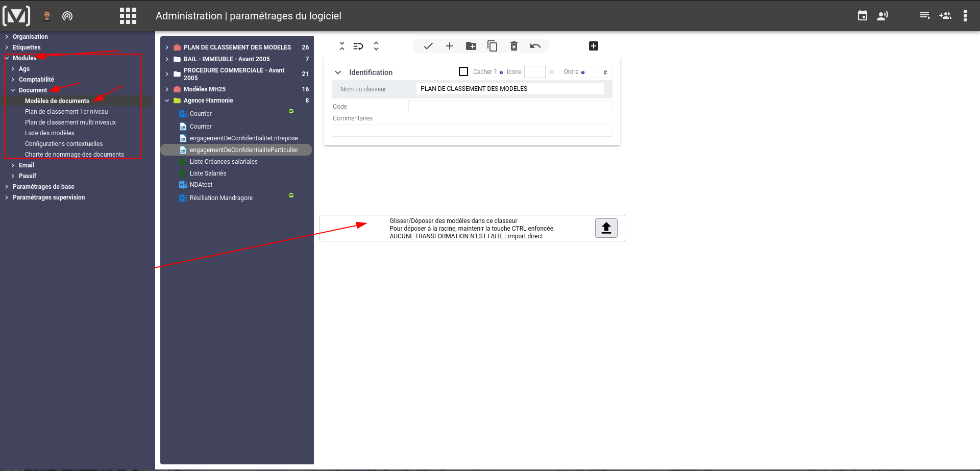This screenshot has height=471, width=980.
Task: Collapse the Modules menu section
Action: [7, 58]
